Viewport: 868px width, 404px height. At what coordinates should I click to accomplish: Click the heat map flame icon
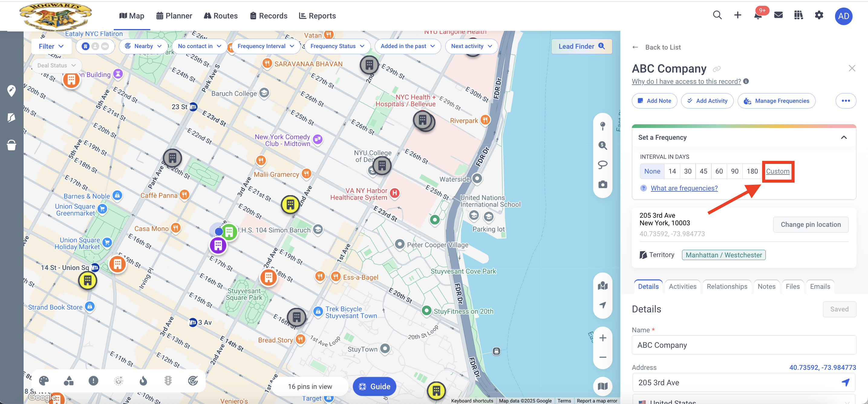pyautogui.click(x=143, y=381)
